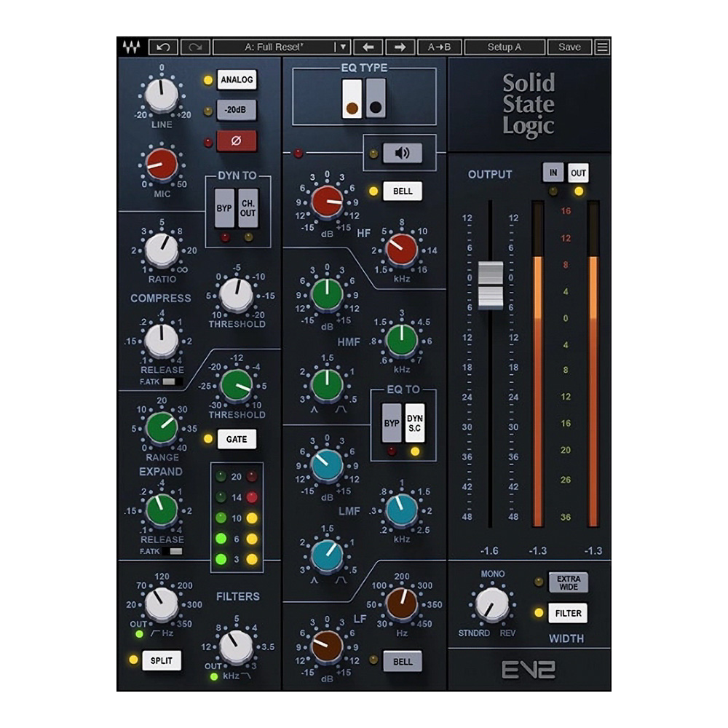Viewport: 728px width, 728px height.
Task: Click the green RANGE knob
Action: click(x=161, y=427)
